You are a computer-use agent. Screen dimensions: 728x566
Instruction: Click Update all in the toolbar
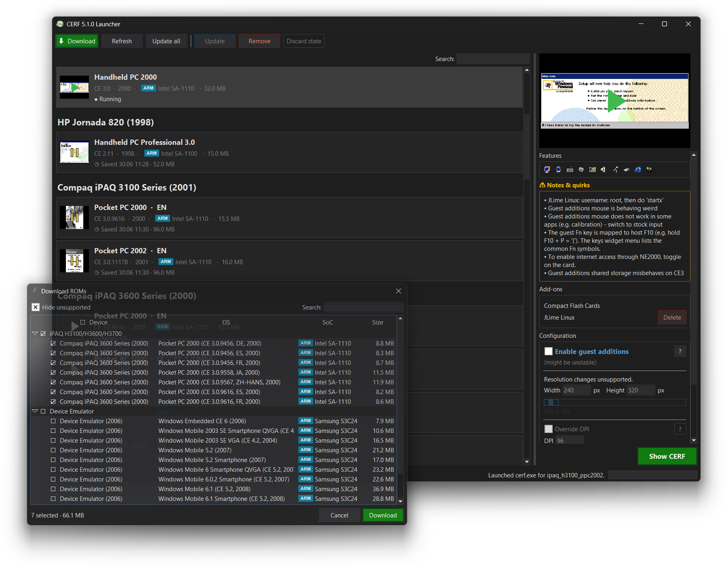coord(166,41)
